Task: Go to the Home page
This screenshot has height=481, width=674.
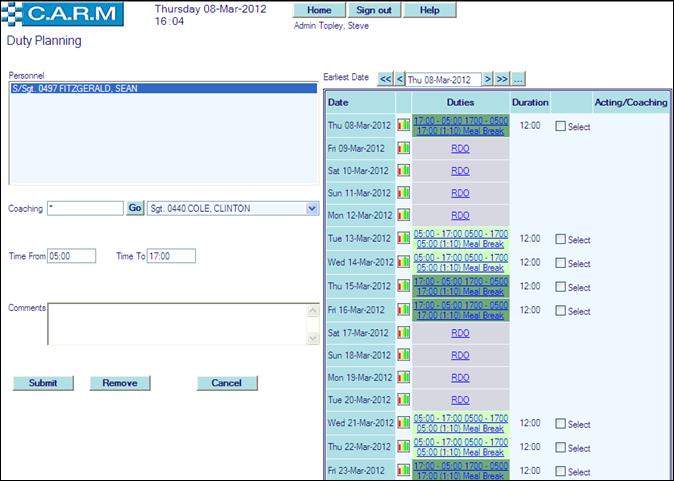Action: 319,10
